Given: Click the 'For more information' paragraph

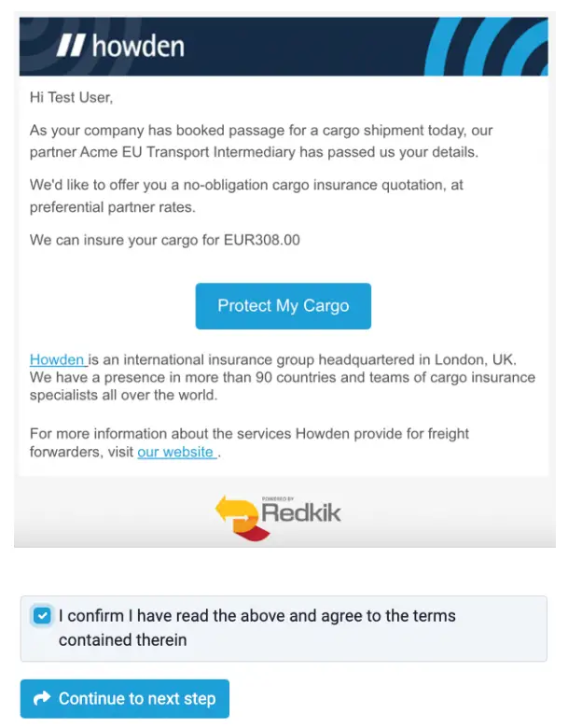Looking at the screenshot, I should (249, 442).
